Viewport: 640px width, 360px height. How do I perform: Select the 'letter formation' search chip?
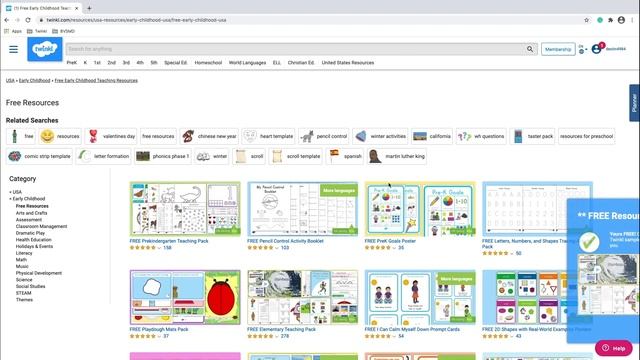(104, 156)
